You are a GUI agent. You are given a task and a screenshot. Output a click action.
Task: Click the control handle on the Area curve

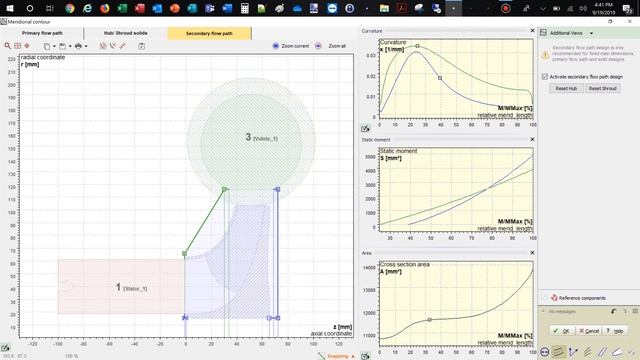click(x=429, y=320)
